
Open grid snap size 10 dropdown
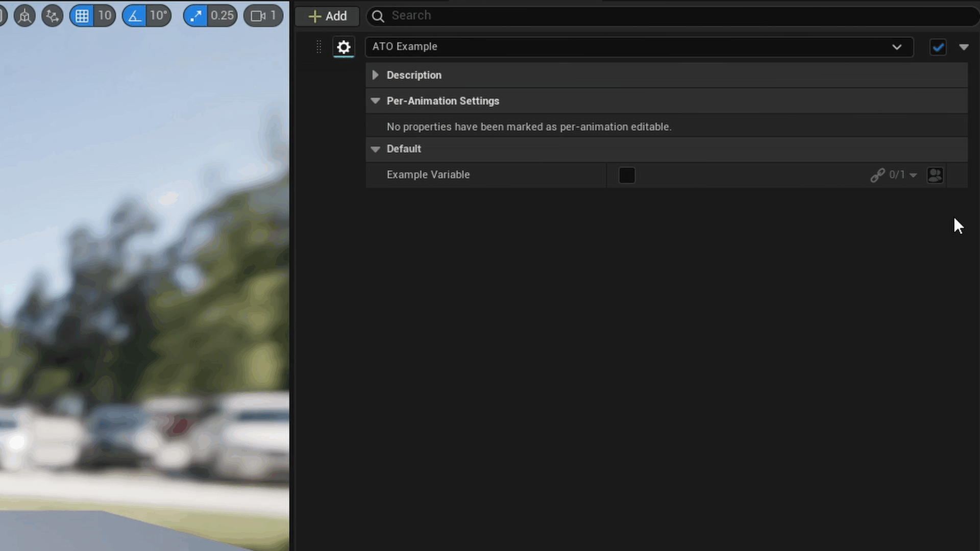pos(105,16)
